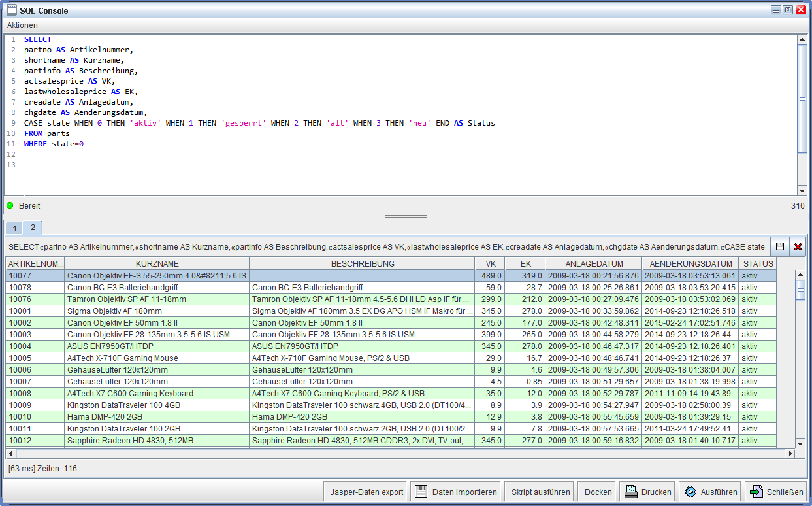Image resolution: width=812 pixels, height=506 pixels.
Task: Click the Schließen exit button
Action: (x=775, y=492)
